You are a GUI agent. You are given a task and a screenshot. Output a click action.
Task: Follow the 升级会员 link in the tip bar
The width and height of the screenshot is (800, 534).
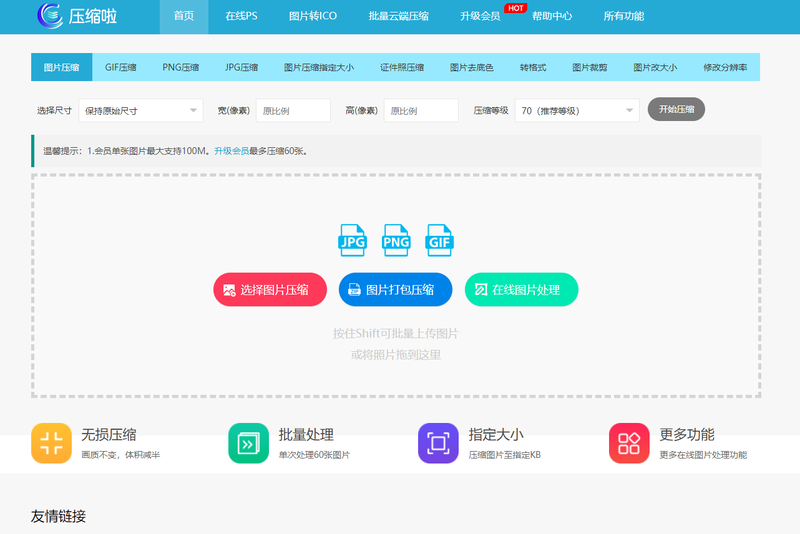click(x=232, y=151)
